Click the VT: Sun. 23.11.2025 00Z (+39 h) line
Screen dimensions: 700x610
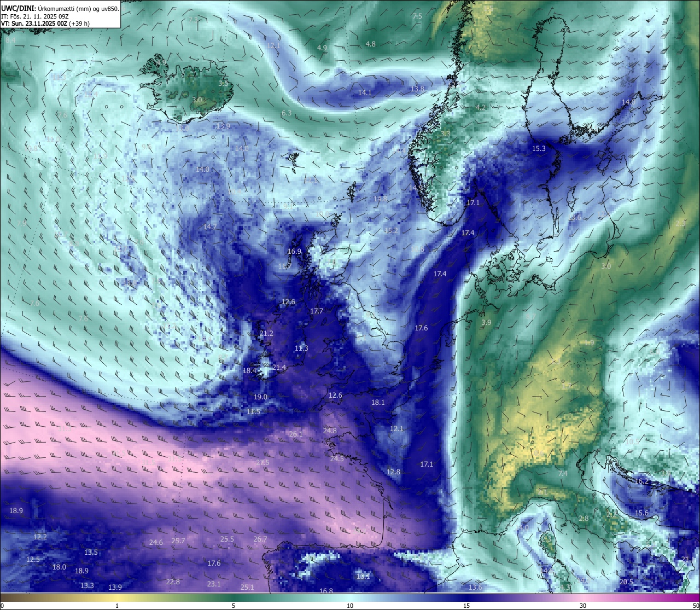tap(45, 24)
